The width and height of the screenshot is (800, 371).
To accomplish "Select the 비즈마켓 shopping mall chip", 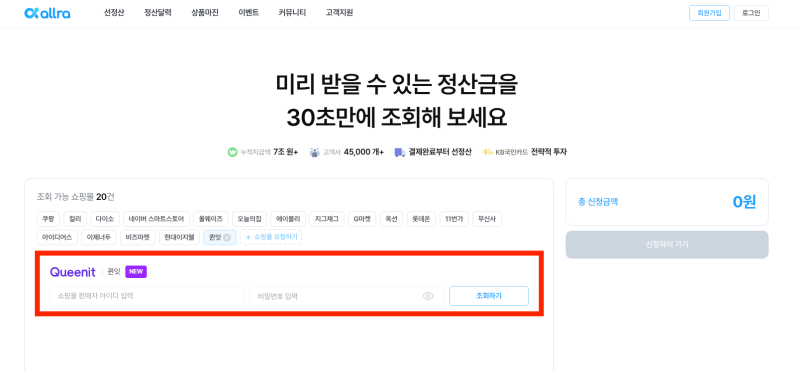I will point(138,237).
